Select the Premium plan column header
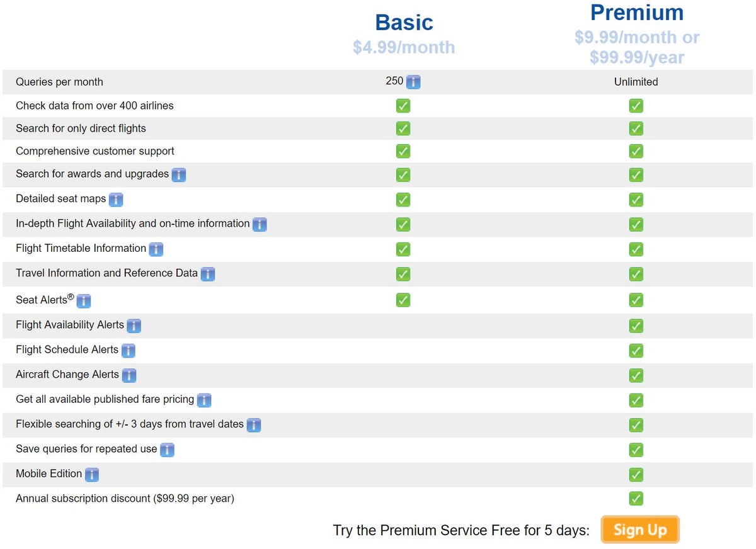The width and height of the screenshot is (756, 549). coord(636,12)
